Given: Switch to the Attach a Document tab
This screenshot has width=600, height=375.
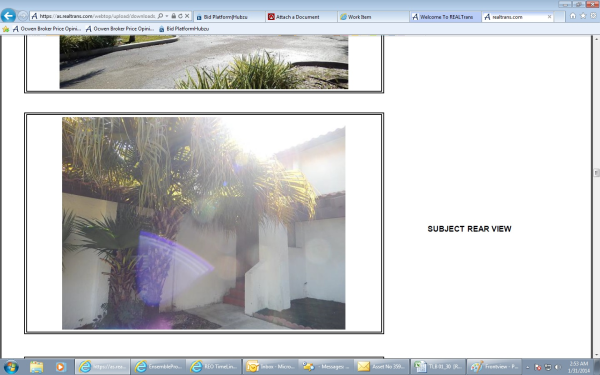Looking at the screenshot, I should coord(301,17).
